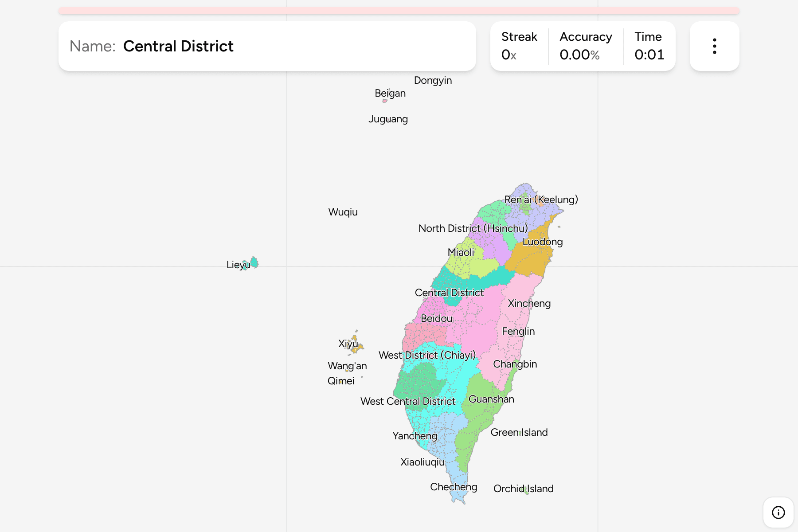Click the Checheng label
The height and width of the screenshot is (532, 798).
coord(454,487)
